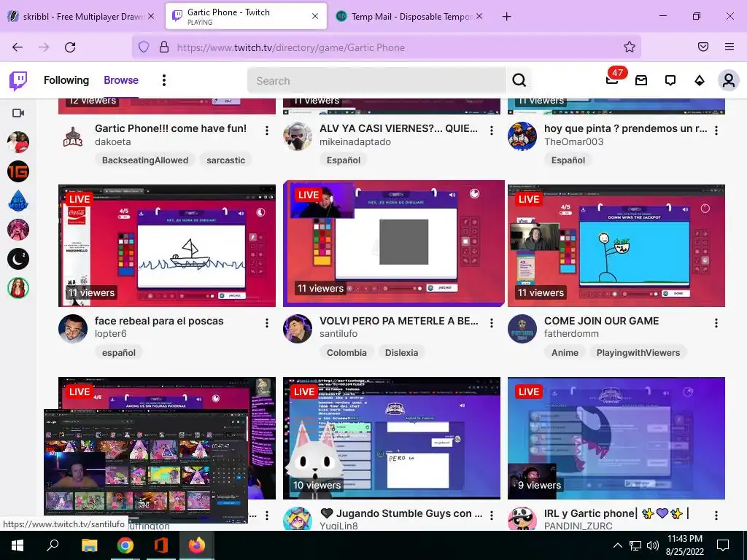Image resolution: width=747 pixels, height=560 pixels.
Task: Click dakoeta's channel avatar
Action: 73,136
